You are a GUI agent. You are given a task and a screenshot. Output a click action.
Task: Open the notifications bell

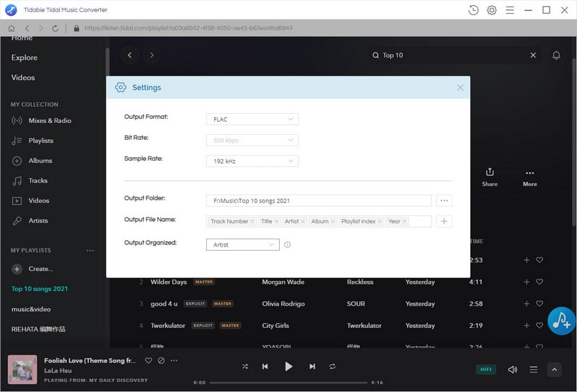point(556,55)
